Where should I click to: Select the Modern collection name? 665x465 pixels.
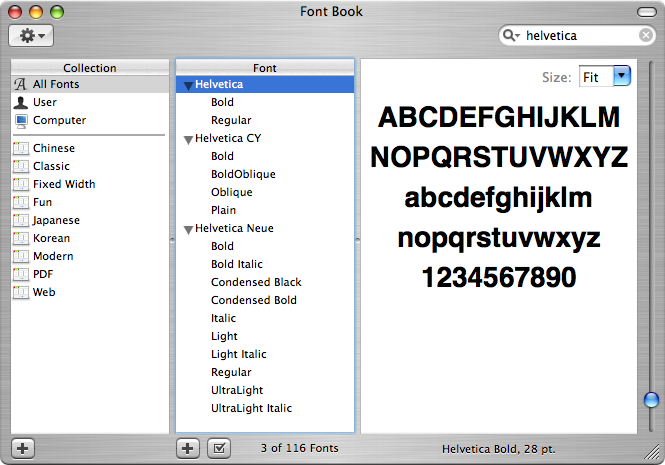click(x=53, y=256)
